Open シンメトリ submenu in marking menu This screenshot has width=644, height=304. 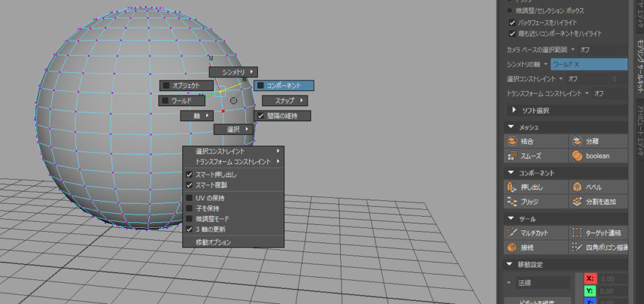[233, 72]
